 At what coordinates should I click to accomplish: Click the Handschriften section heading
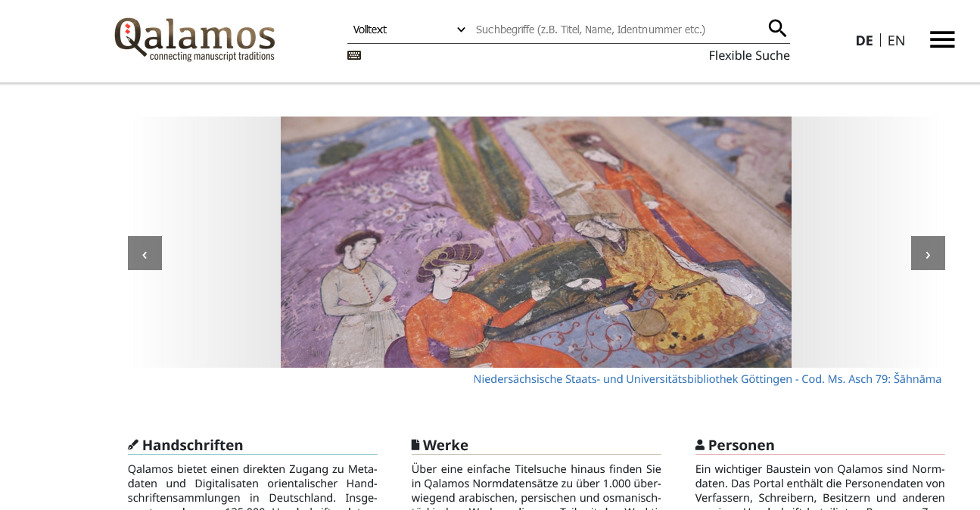[x=193, y=445]
